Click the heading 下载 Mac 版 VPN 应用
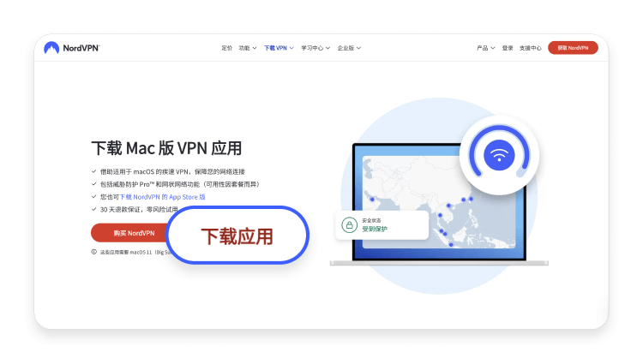 pyautogui.click(x=166, y=148)
